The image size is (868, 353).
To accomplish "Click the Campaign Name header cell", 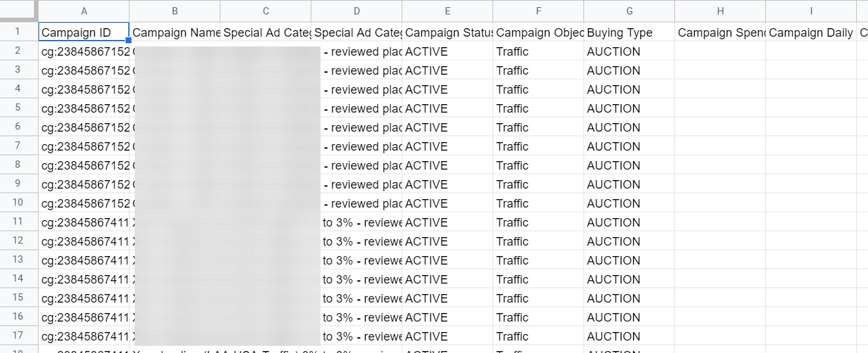I will [175, 32].
